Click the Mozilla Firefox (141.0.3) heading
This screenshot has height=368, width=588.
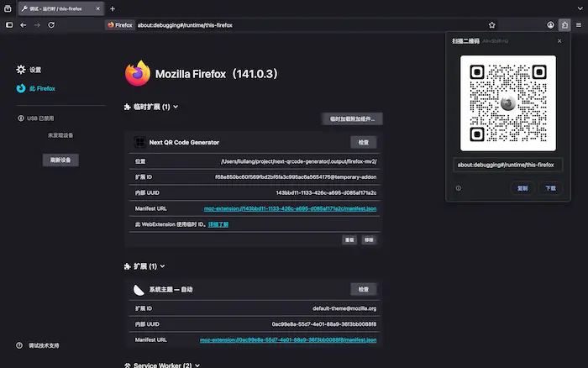coord(217,74)
